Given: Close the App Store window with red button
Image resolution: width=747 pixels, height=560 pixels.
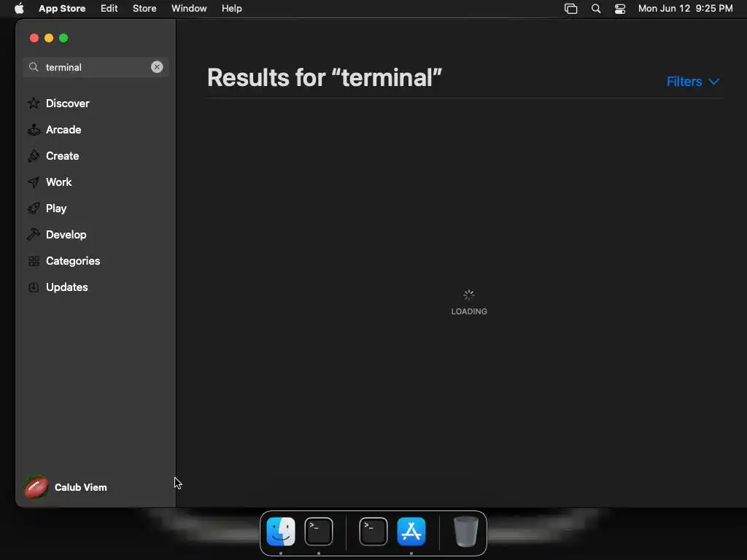Looking at the screenshot, I should 34,38.
